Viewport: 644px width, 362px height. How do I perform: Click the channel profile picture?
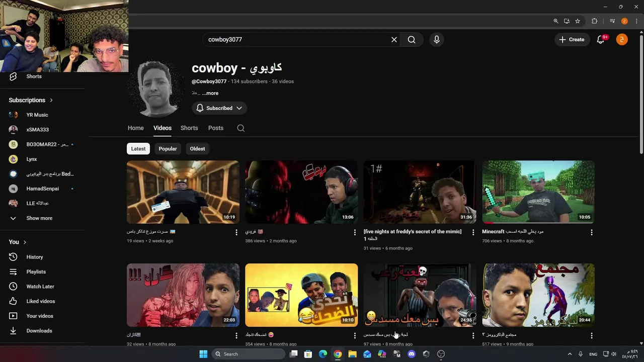(x=157, y=89)
